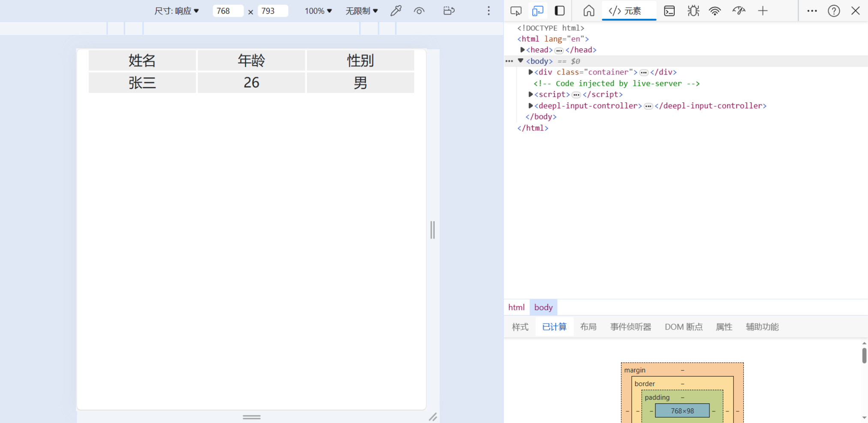Viewport: 868px width, 423px height.
Task: Select the <!DOCTYPE html> line
Action: 551,28
